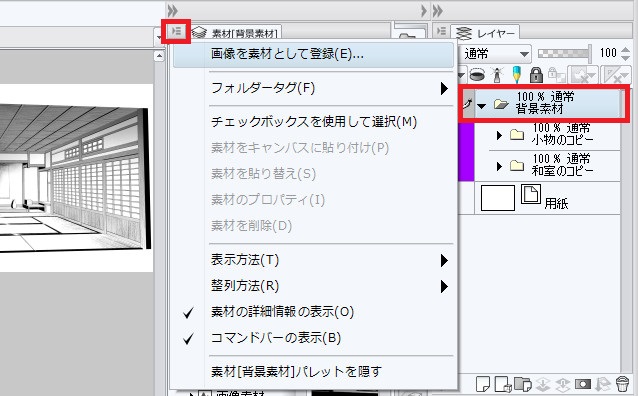Image resolution: width=638 pixels, height=396 pixels.
Task: Set as reference layer with lighthouse icon
Action: click(x=496, y=75)
